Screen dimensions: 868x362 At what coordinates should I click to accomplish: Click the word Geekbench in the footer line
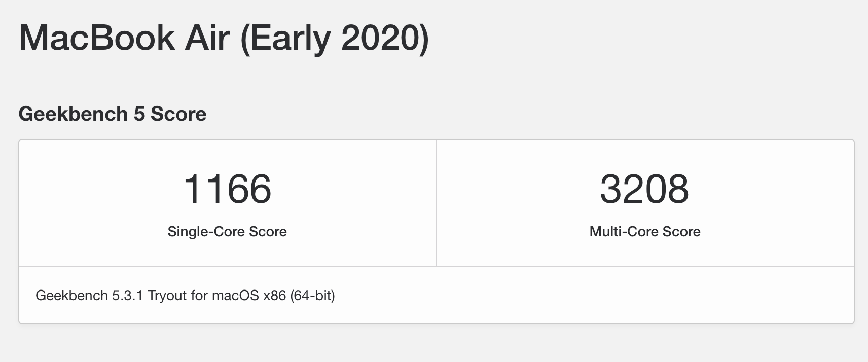coord(71,295)
